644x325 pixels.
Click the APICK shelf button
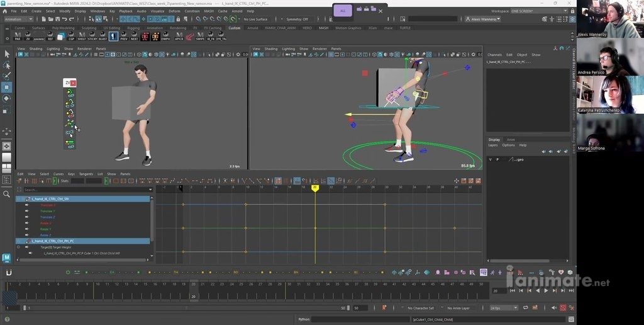pyautogui.click(x=179, y=36)
